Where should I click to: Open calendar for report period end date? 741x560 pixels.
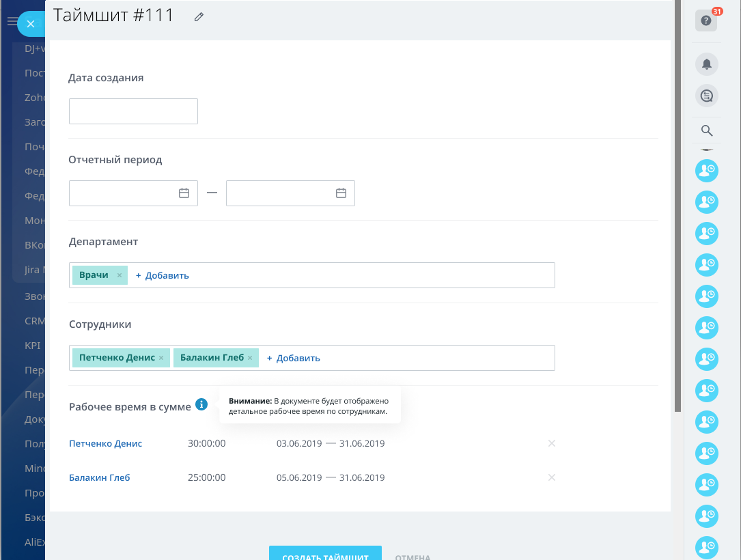(x=341, y=193)
